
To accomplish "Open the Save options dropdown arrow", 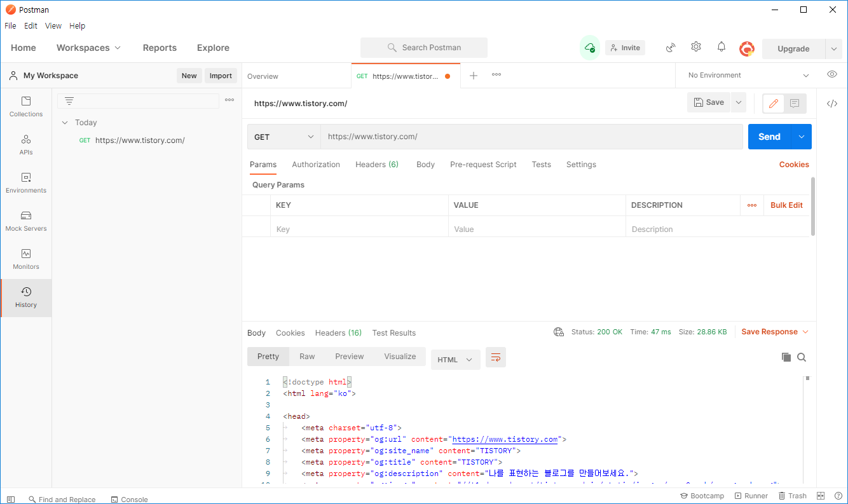I will click(x=738, y=102).
